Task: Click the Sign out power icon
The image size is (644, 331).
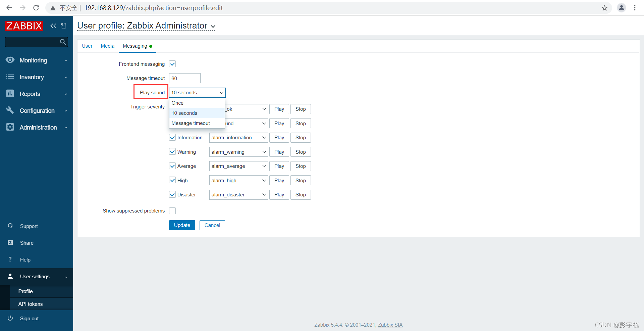Action: 10,318
